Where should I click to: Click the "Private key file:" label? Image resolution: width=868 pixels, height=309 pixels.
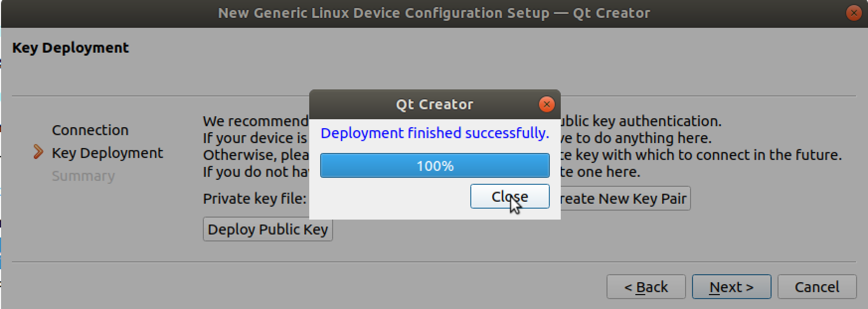254,199
